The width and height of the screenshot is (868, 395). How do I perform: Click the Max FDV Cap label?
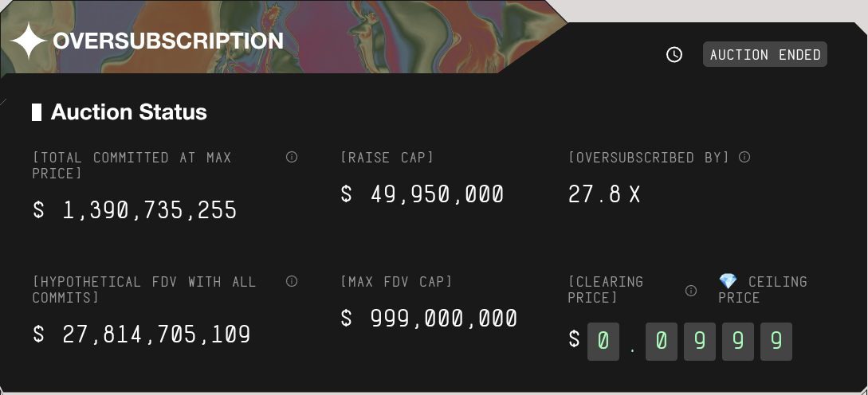[x=396, y=282]
